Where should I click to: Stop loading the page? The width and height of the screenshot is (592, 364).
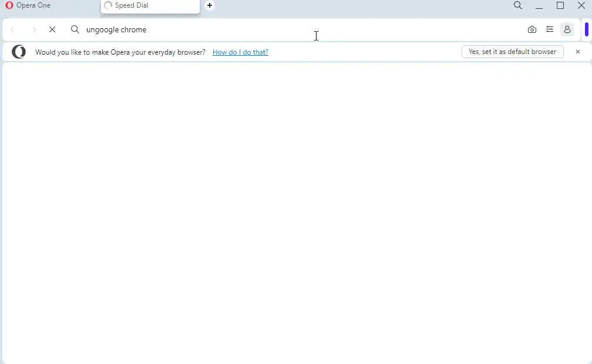(52, 29)
